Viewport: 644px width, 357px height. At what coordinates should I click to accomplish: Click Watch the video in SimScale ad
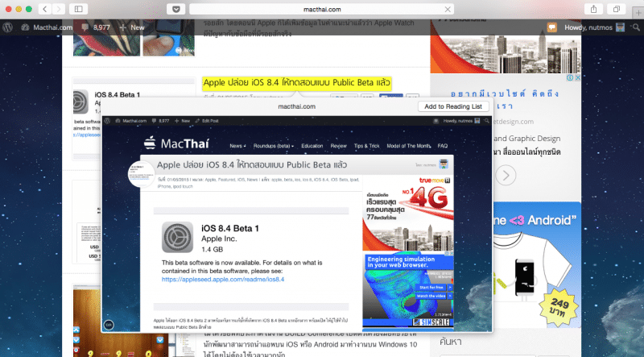pyautogui.click(x=433, y=296)
